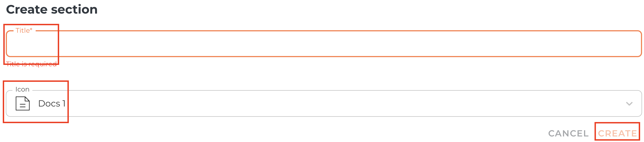
Task: Click the "Title*" field label
Action: coord(24,31)
